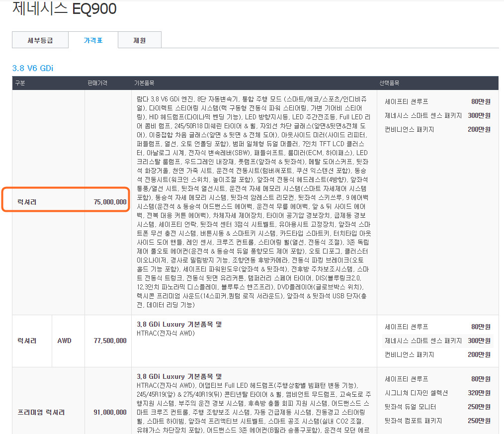Viewport: 504px width, 434px height.
Task: Click 3.8 GDi Luxury 기본품목 및 in 프리미엄 럭셔리 row
Action: tap(179, 376)
